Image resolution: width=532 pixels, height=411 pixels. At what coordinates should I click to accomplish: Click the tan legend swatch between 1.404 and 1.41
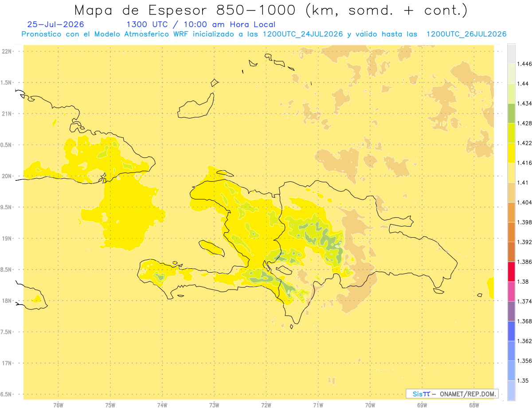511,192
